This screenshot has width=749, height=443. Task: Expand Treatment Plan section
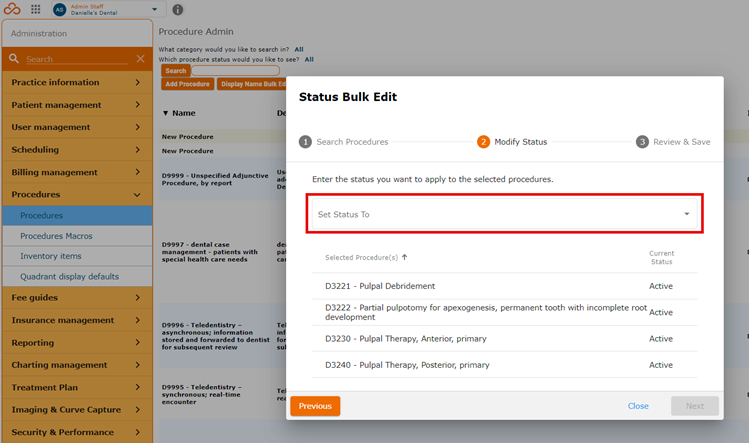point(77,387)
